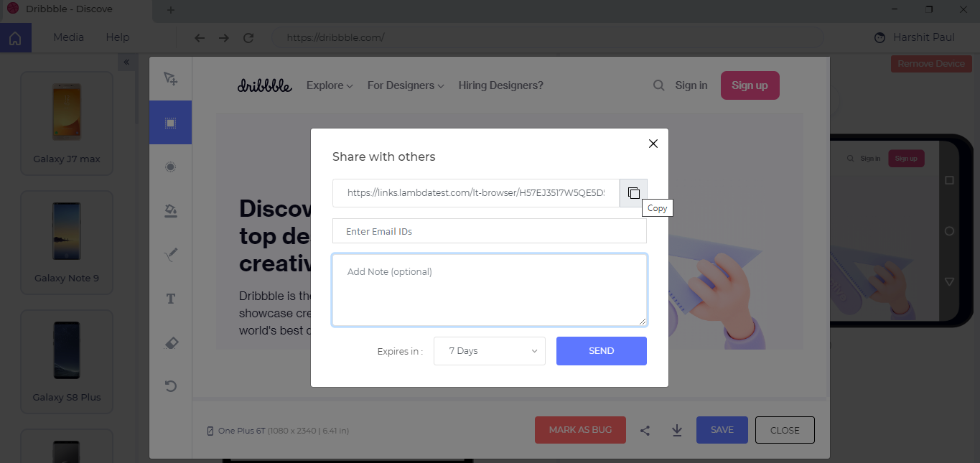
Task: Copy the share link with the copy icon
Action: coord(633,193)
